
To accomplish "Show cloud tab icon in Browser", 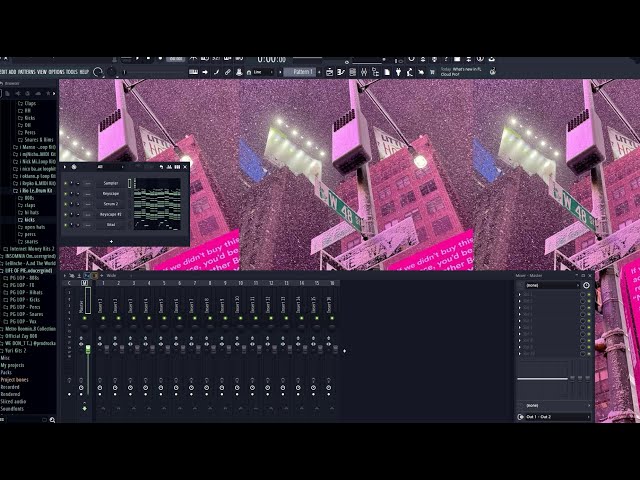I will [x=38, y=93].
